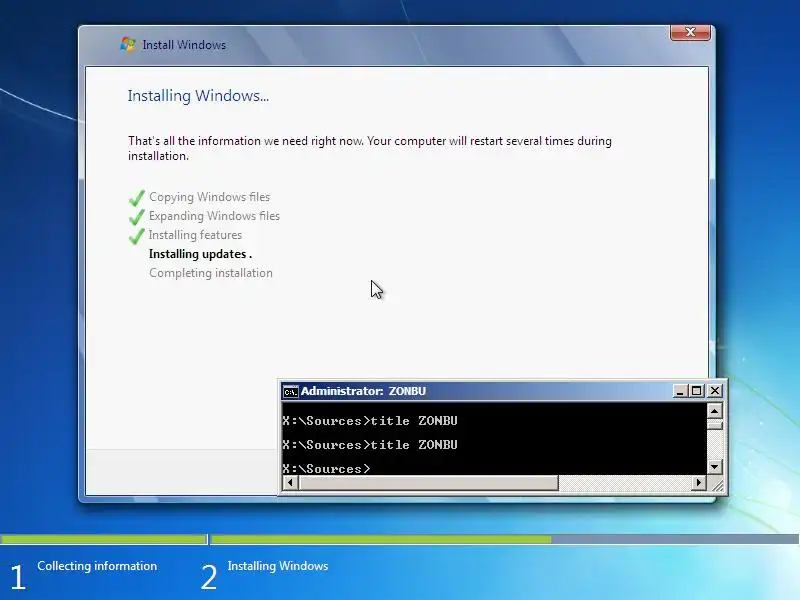The height and width of the screenshot is (600, 800).
Task: Click the second 'title ZONBU' command line
Action: pyautogui.click(x=370, y=445)
